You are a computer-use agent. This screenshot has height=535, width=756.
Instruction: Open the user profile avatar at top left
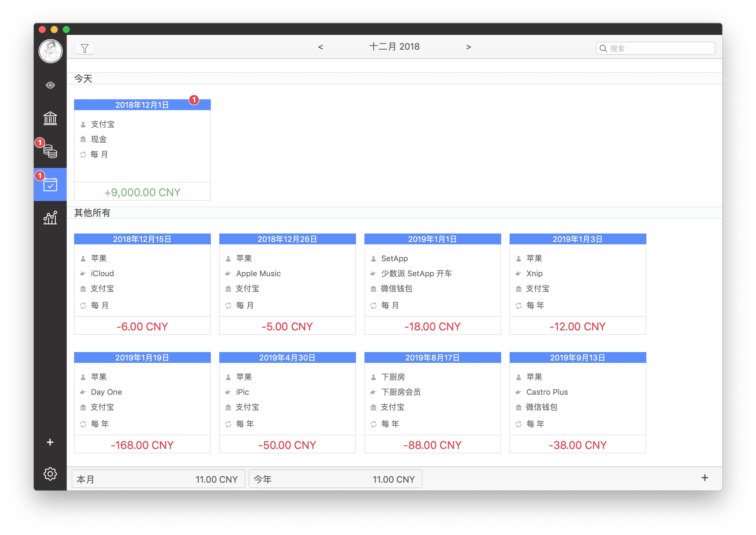[50, 51]
